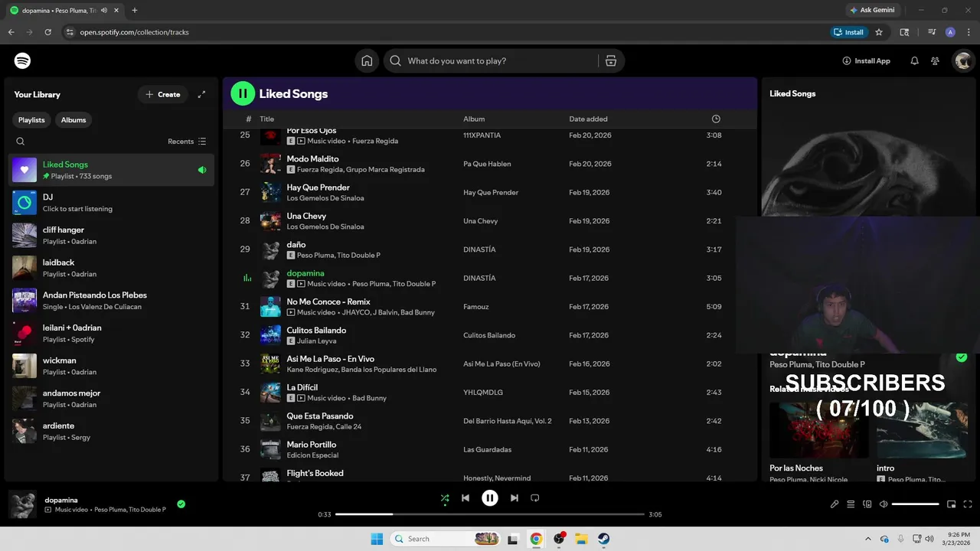Pause Liked Songs with green button
Image resolution: width=980 pixels, height=551 pixels.
[x=243, y=93]
